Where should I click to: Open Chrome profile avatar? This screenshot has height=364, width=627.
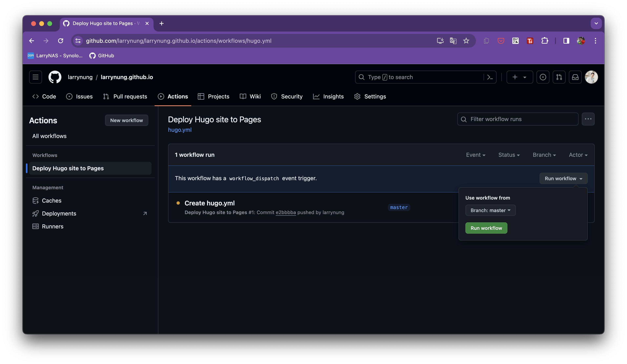tap(581, 41)
